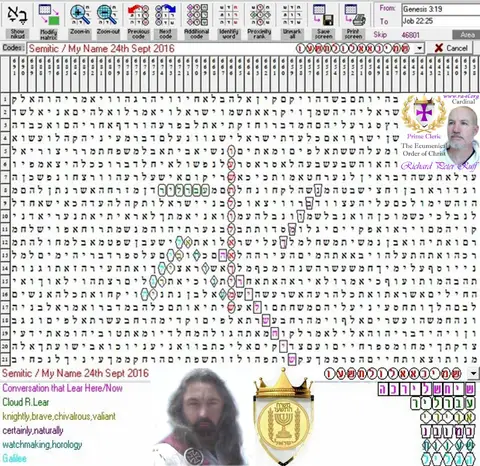Click the To field showing Job 22:25

pos(441,21)
